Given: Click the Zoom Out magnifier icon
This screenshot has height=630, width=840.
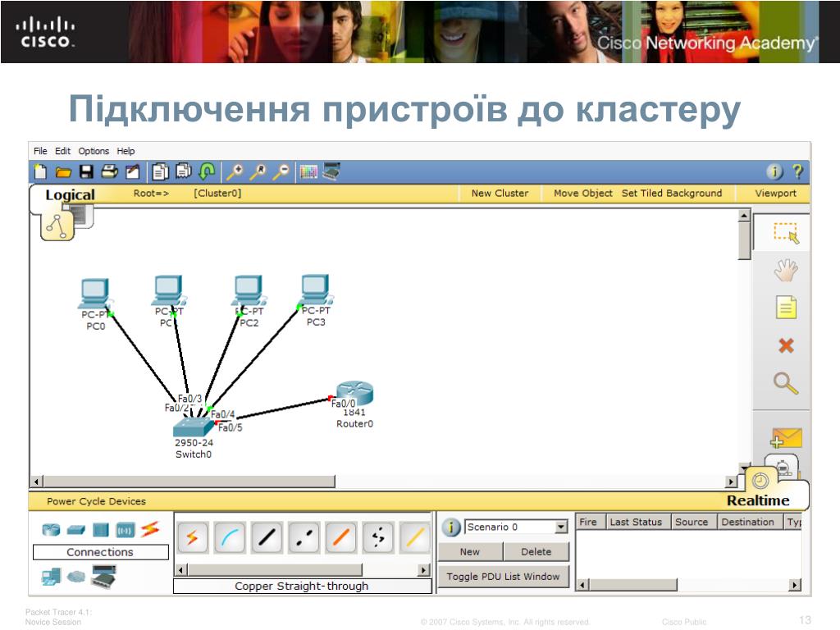Looking at the screenshot, I should (281, 171).
